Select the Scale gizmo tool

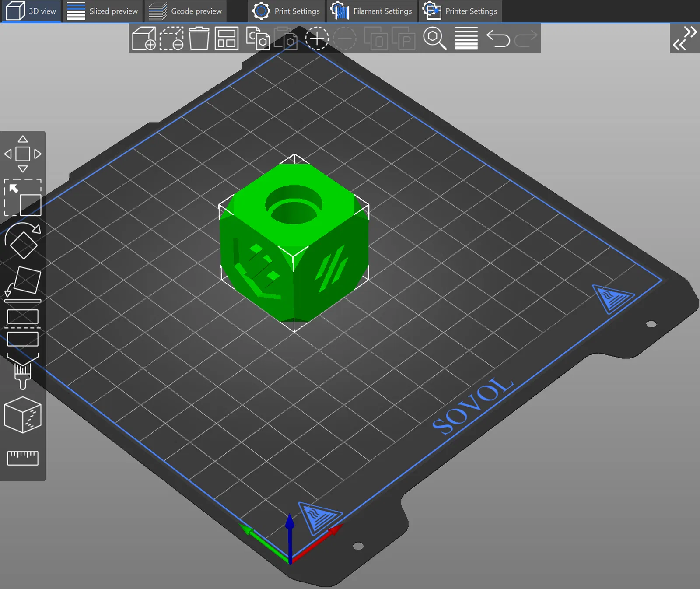[x=23, y=197]
